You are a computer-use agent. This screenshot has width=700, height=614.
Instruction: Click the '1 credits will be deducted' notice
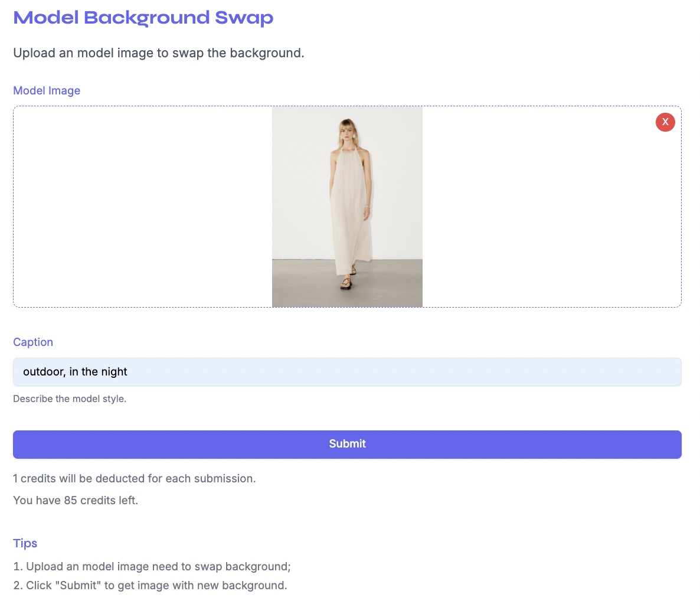point(135,478)
